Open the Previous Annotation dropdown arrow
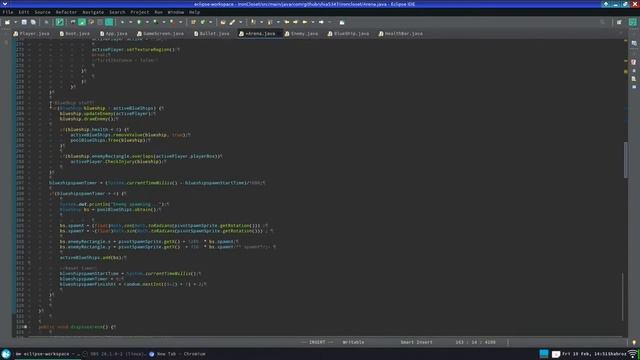 click(278, 22)
